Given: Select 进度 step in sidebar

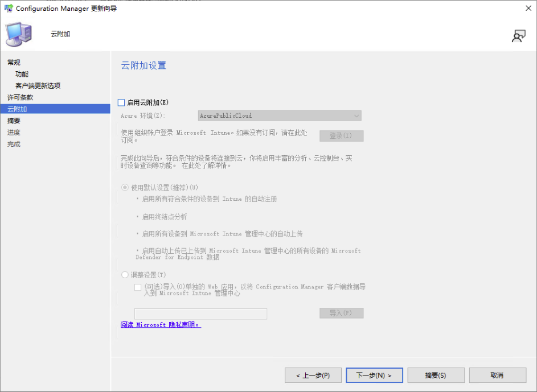Looking at the screenshot, I should (14, 133).
